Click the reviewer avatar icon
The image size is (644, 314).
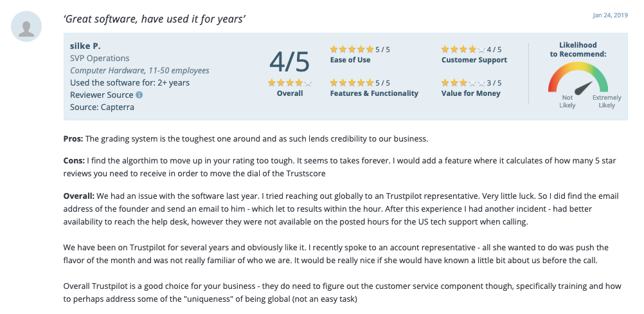pos(27,27)
